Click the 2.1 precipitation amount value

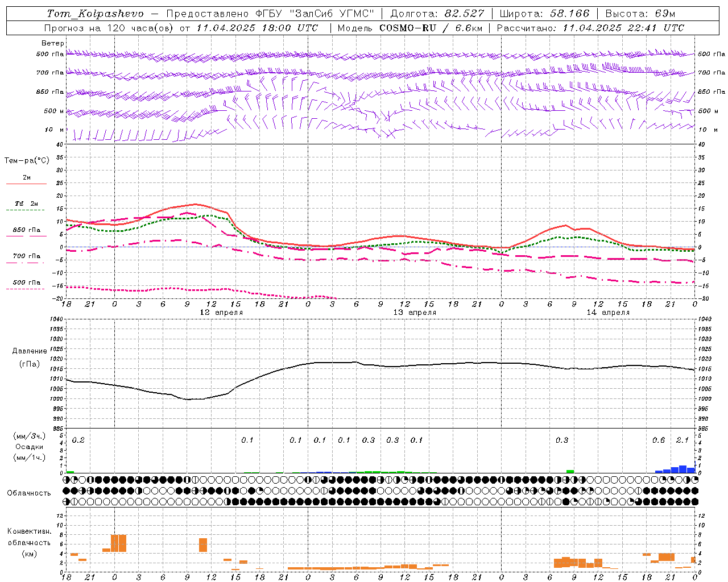(682, 440)
